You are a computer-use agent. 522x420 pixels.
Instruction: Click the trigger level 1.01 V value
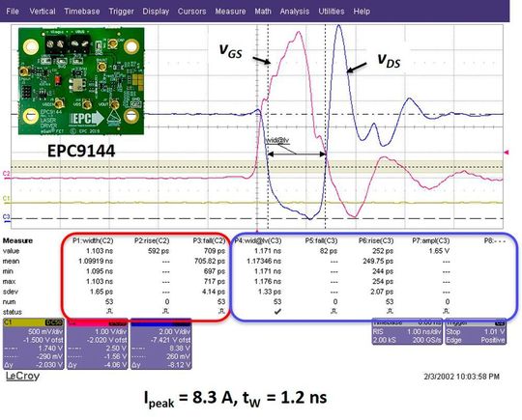pos(495,332)
